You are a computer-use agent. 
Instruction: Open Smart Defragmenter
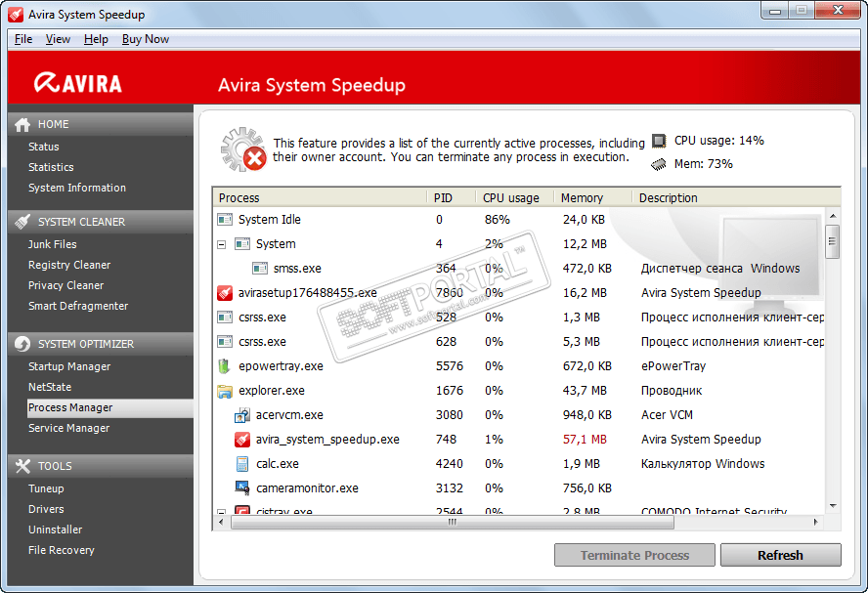pyautogui.click(x=78, y=306)
